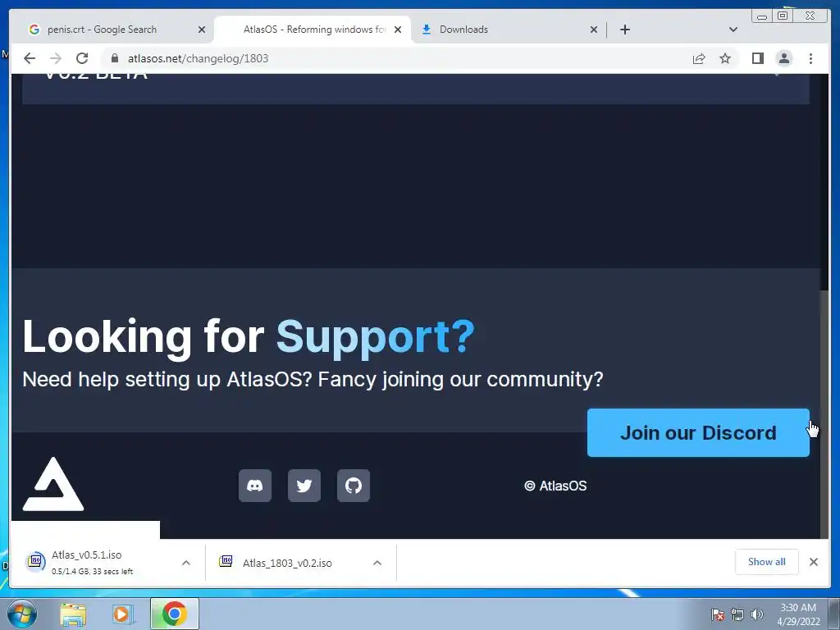
Task: Expand options for Atlas_v0.5.1.iso download
Action: tap(186, 563)
